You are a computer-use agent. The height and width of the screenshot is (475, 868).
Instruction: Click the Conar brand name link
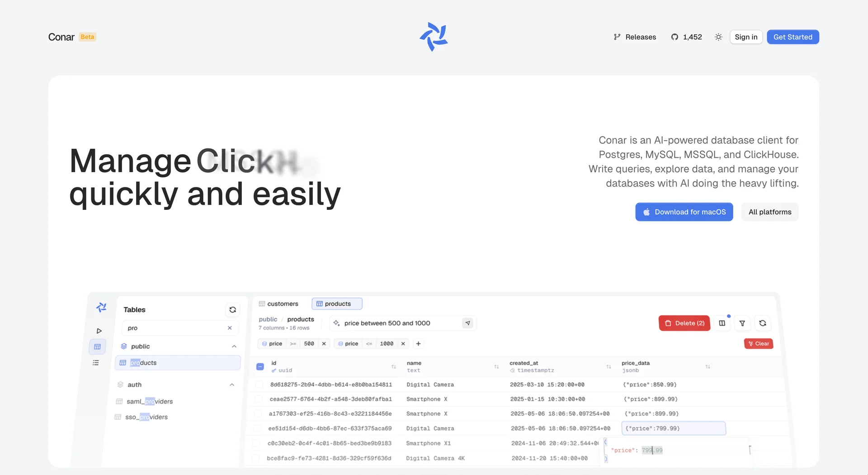pos(61,37)
